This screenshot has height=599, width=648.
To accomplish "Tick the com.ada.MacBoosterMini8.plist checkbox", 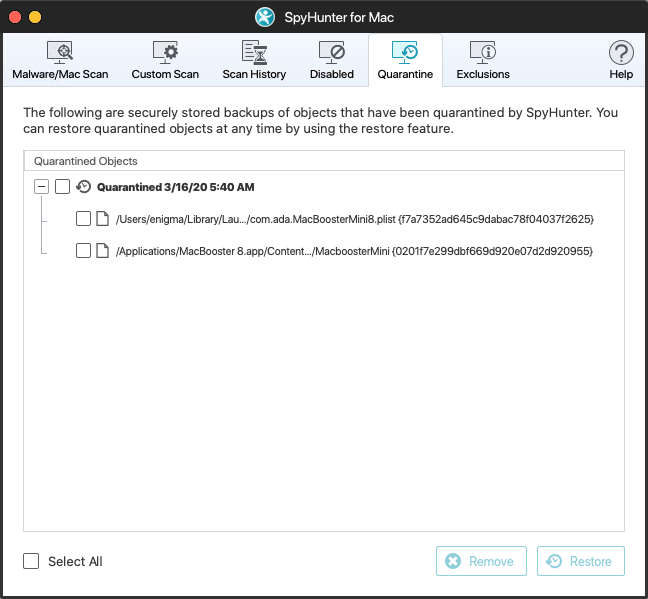I will click(84, 219).
